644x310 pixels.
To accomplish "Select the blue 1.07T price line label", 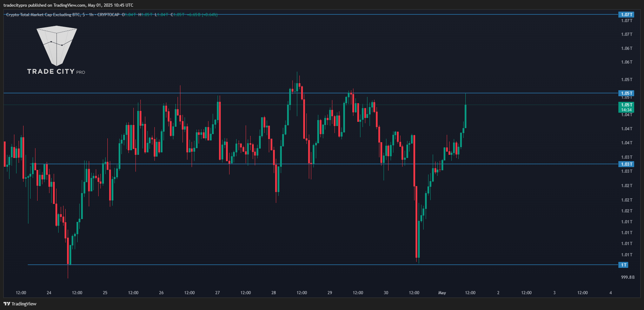I will [x=626, y=15].
